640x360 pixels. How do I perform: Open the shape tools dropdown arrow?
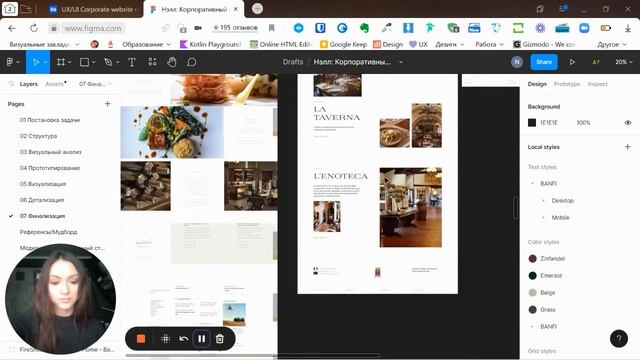(93, 62)
